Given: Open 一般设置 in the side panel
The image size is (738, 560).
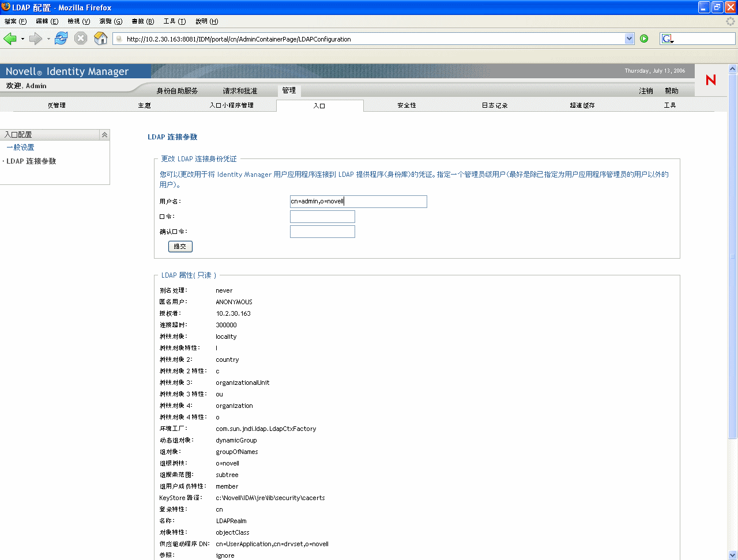Looking at the screenshot, I should (x=20, y=147).
